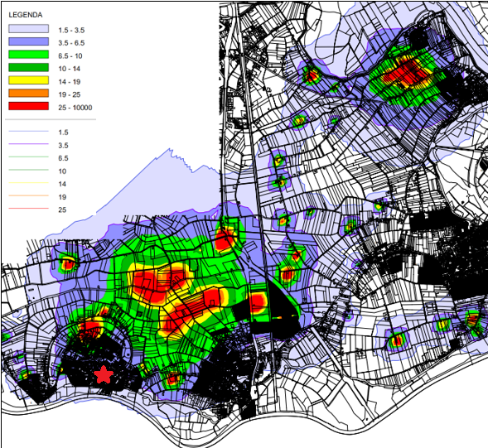Viewport: 488px width, 448px height.
Task: Click the '1.5 - 3.5' legend label text
Action: tap(71, 30)
